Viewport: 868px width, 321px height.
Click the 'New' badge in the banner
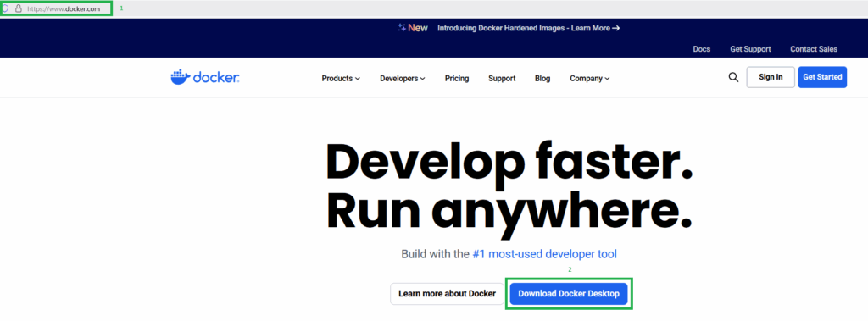[x=413, y=28]
